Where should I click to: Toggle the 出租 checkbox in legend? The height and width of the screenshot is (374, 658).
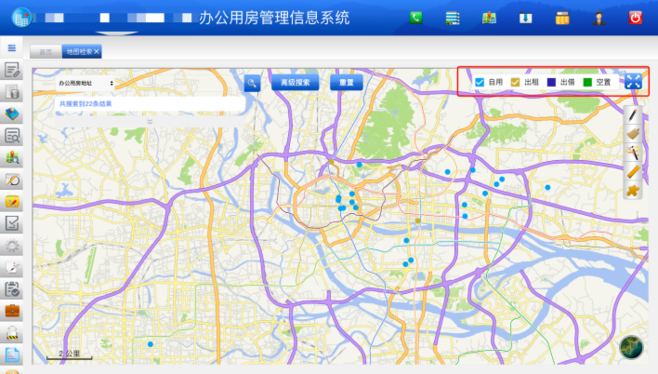[515, 82]
